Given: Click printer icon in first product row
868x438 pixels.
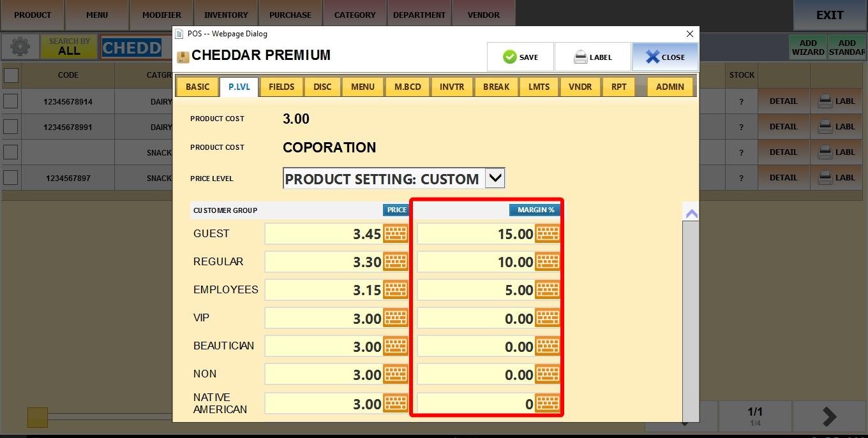Looking at the screenshot, I should (x=825, y=101).
